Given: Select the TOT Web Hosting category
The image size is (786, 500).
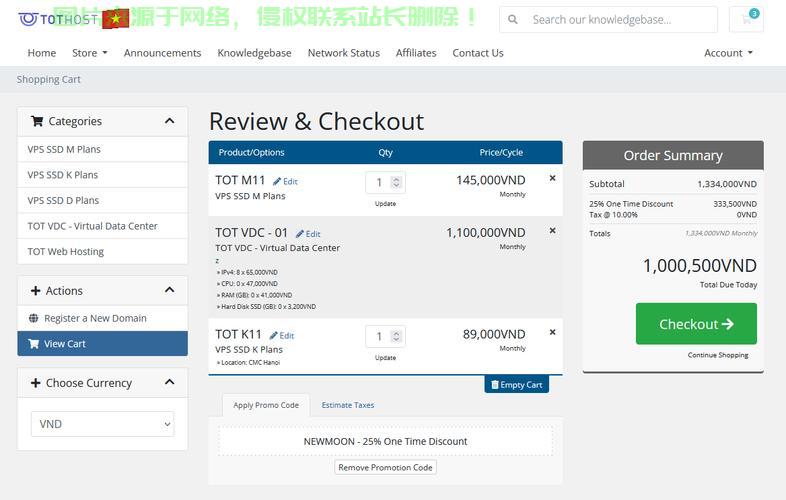Looking at the screenshot, I should pyautogui.click(x=103, y=252).
